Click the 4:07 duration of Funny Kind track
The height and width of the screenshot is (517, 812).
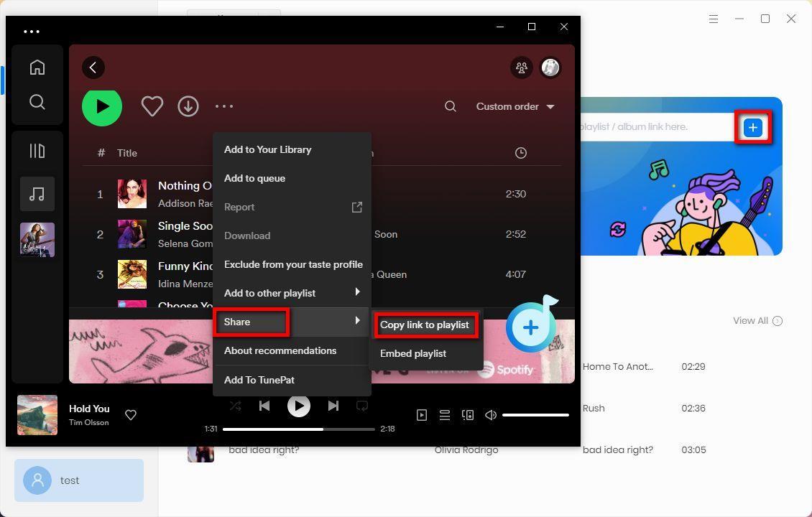pos(516,274)
